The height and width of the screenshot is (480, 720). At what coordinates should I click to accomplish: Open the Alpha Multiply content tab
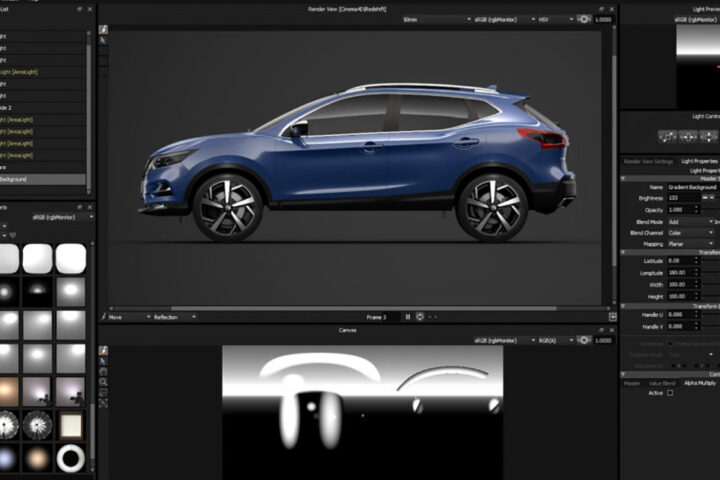(700, 383)
